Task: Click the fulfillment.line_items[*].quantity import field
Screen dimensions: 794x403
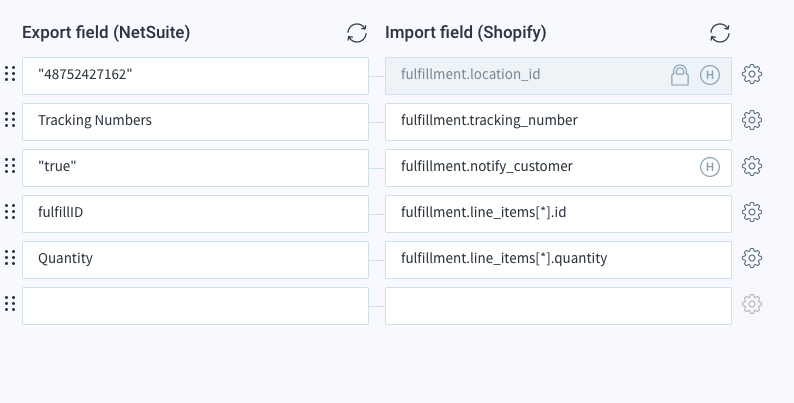Action: (559, 260)
